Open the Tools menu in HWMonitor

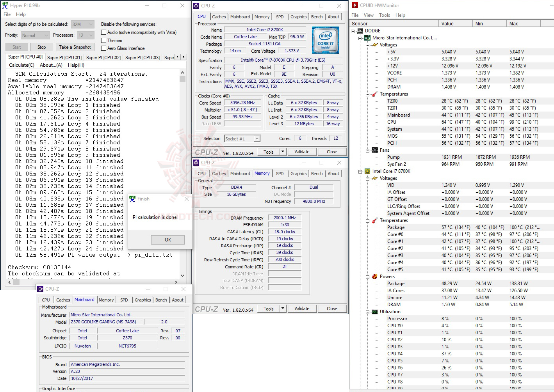point(384,15)
